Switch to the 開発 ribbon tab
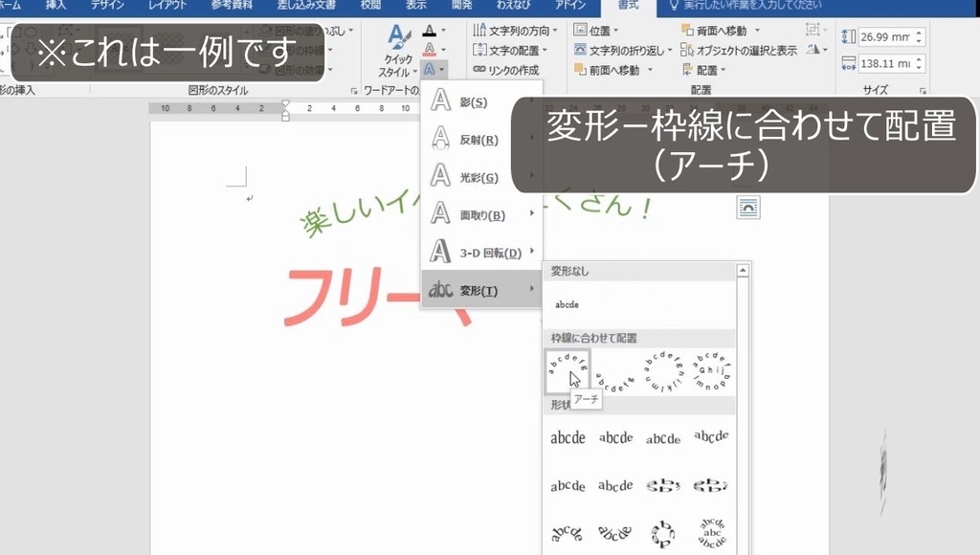The height and width of the screenshot is (555, 980). click(462, 5)
